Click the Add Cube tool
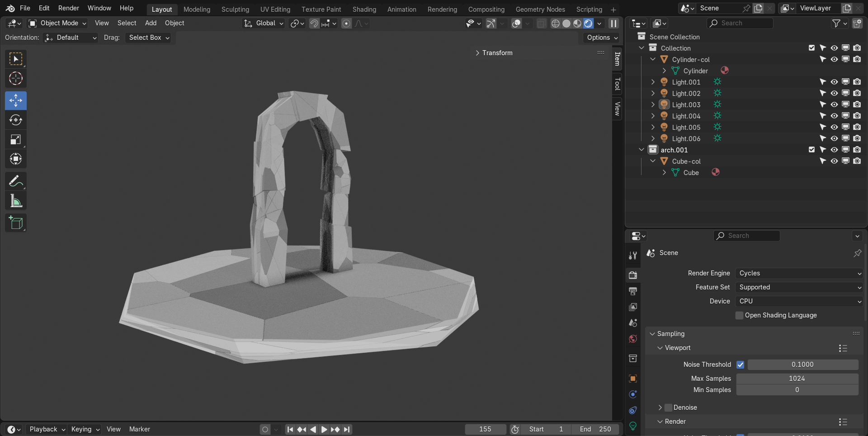The height and width of the screenshot is (436, 868). click(x=16, y=223)
